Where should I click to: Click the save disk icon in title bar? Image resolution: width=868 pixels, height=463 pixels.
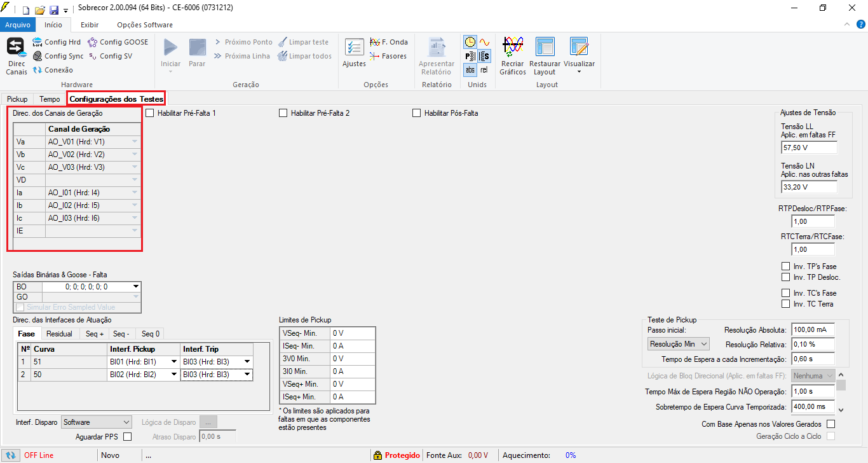click(x=53, y=10)
